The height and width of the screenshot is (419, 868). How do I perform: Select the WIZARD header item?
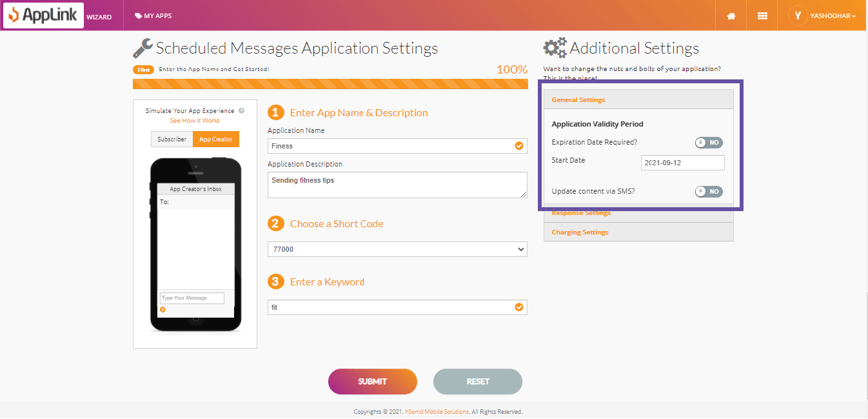pos(99,17)
